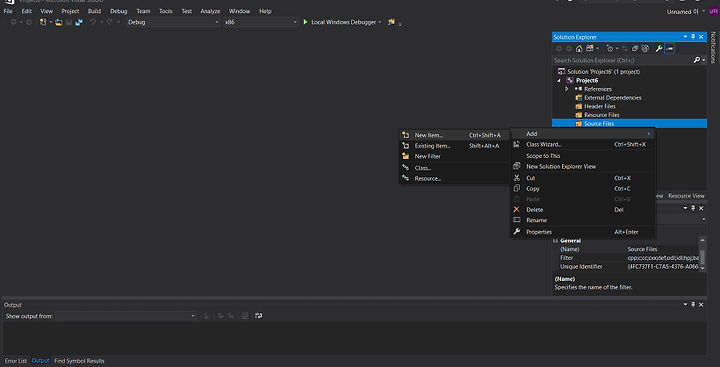Switch to the Error List tab
This screenshot has height=367, width=720.
[x=16, y=361]
